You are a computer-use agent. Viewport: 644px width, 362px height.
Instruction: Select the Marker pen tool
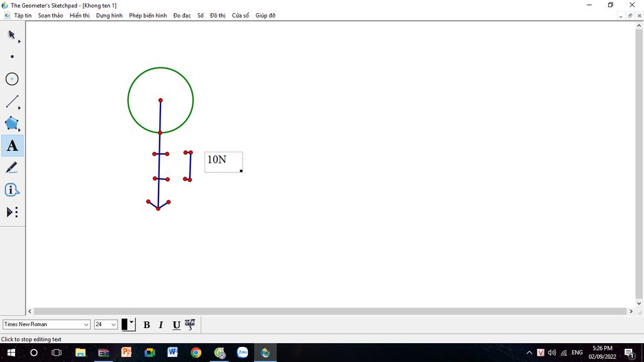coord(11,167)
